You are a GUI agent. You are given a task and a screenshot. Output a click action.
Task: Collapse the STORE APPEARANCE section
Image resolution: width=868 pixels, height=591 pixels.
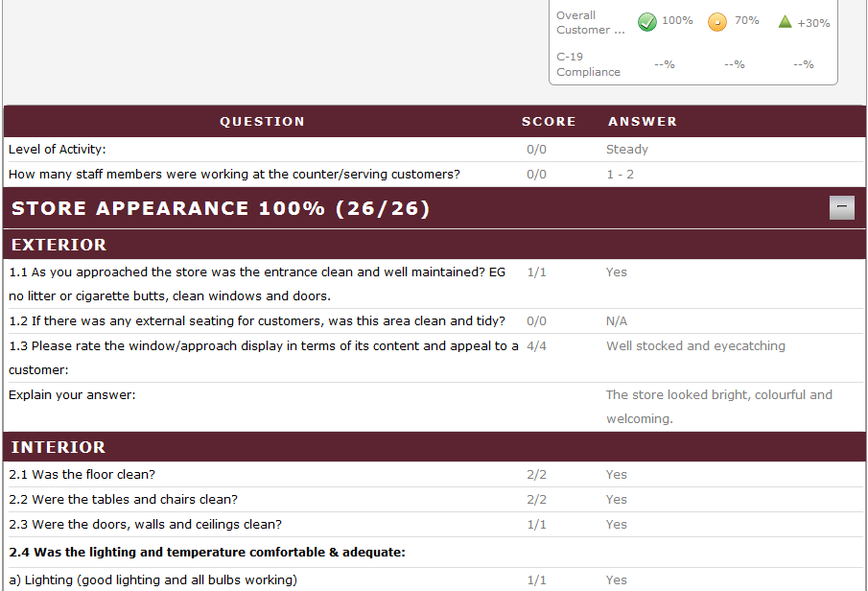[x=841, y=207]
